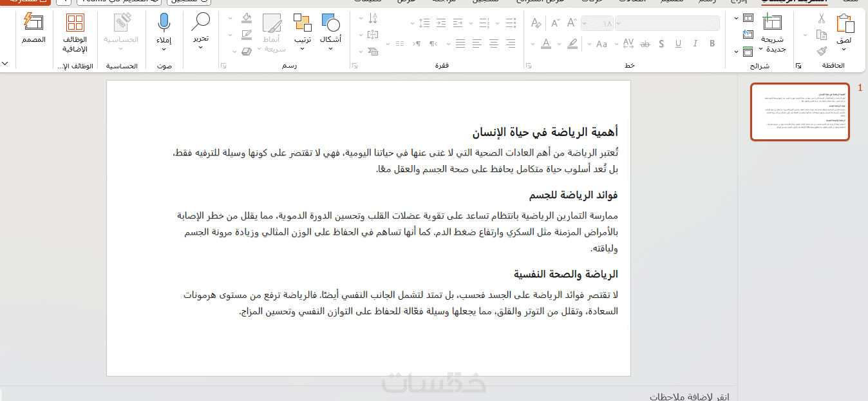Toggle Text Shadow formatting

point(661,43)
